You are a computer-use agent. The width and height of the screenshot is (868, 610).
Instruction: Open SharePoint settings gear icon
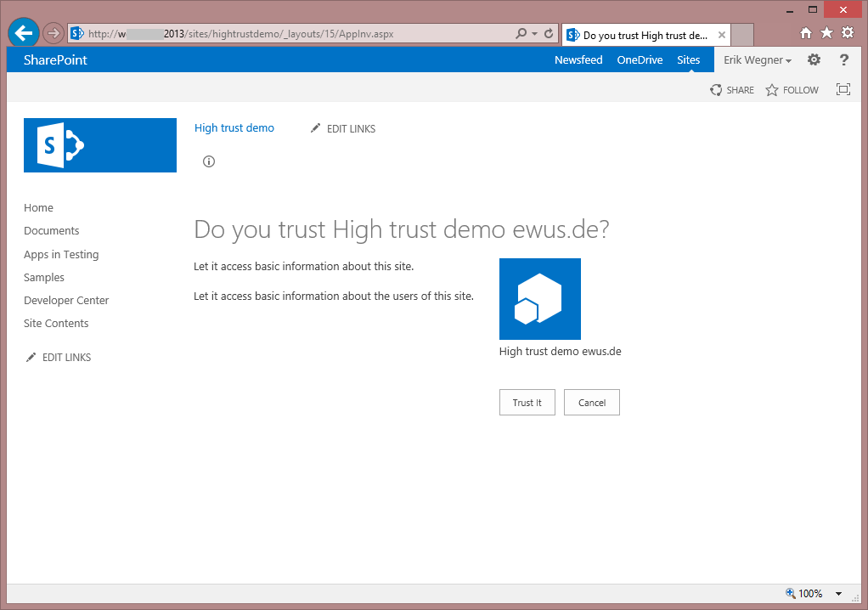pos(814,60)
